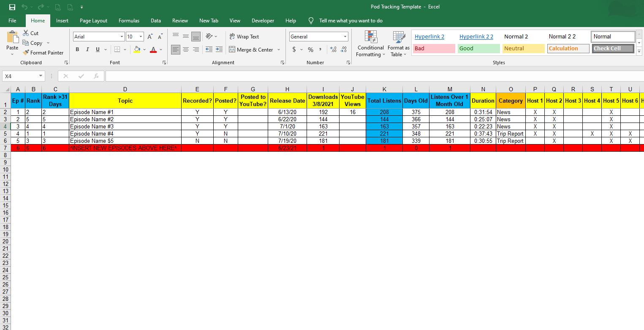Click the Name Box showing X4
Screen dimensions: 644x330
coord(20,76)
